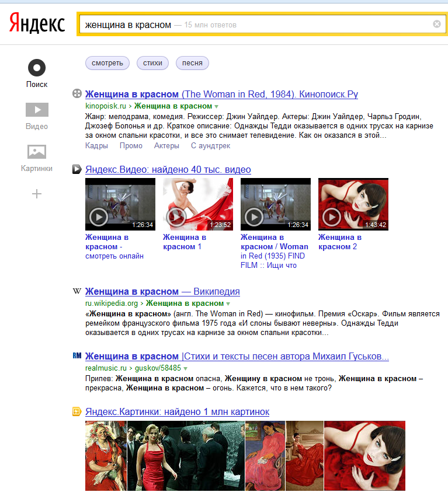Click the 'Поиск' label in the sidebar
Viewport: 448px width, 499px height.
pyautogui.click(x=37, y=84)
